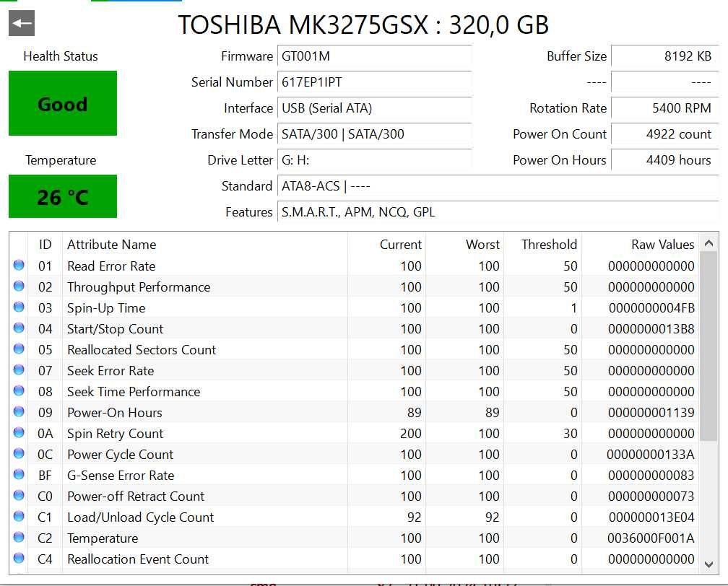The height and width of the screenshot is (586, 728).
Task: Click status dot for Seek Time Performance
Action: pyautogui.click(x=19, y=390)
